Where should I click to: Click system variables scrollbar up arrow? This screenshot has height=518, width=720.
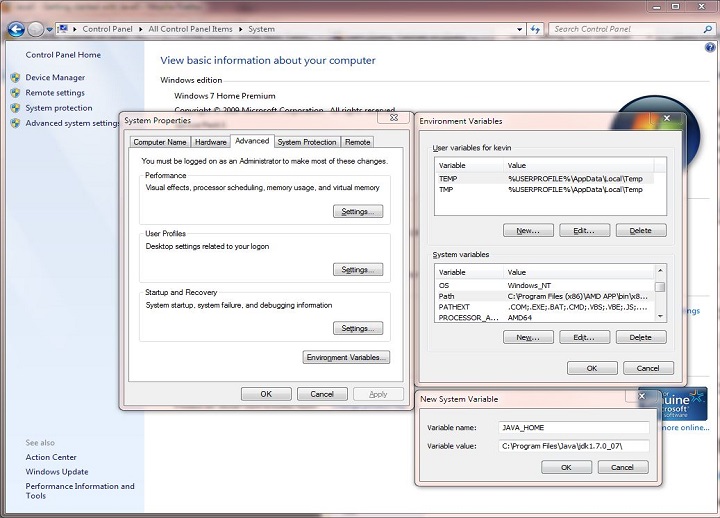(660, 270)
